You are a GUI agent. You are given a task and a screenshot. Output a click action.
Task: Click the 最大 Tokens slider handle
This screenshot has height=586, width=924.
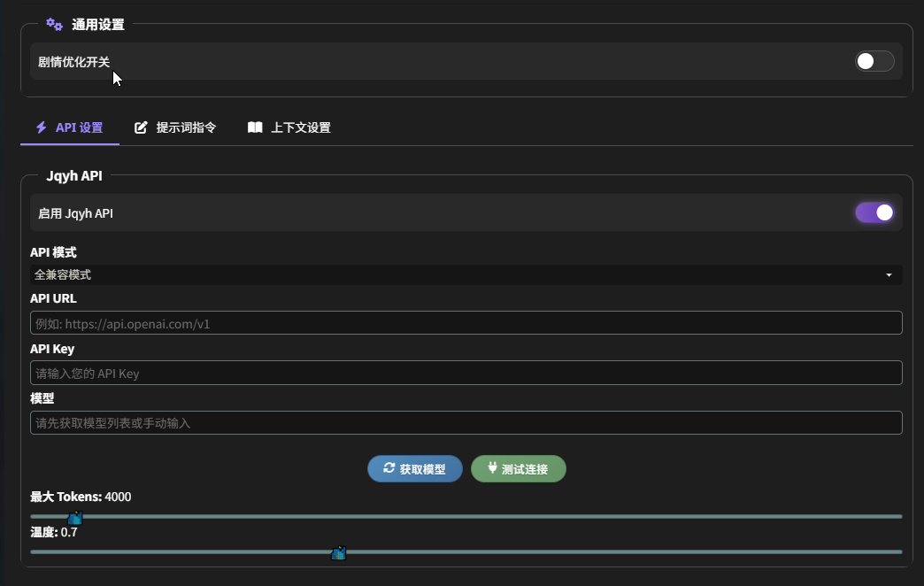point(75,517)
